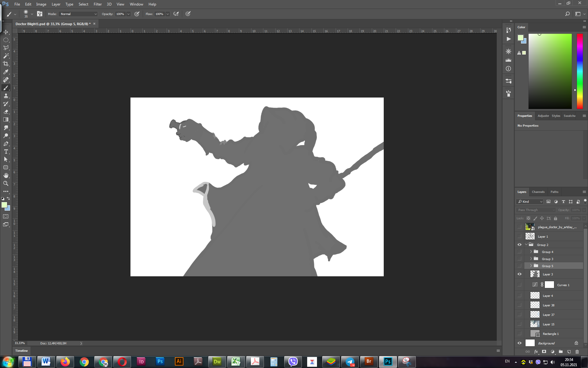Select the Eraser tool
Screen dimensions: 588x368
coord(6,112)
